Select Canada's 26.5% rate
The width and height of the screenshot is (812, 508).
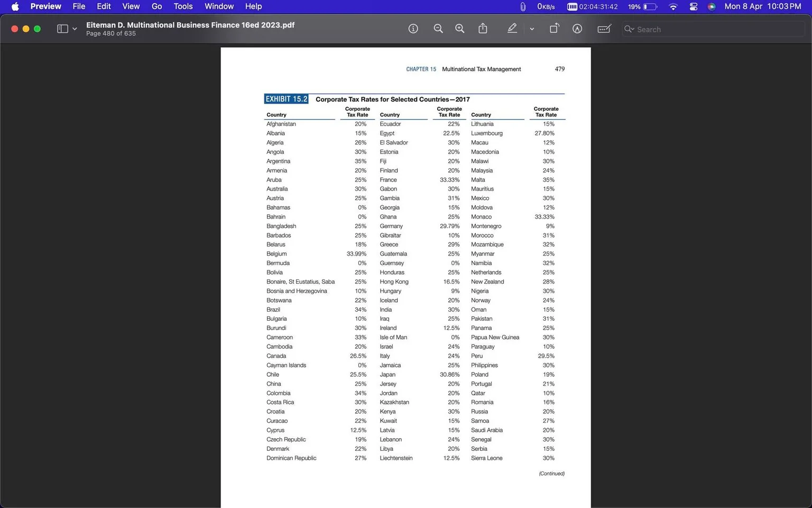[358, 356]
